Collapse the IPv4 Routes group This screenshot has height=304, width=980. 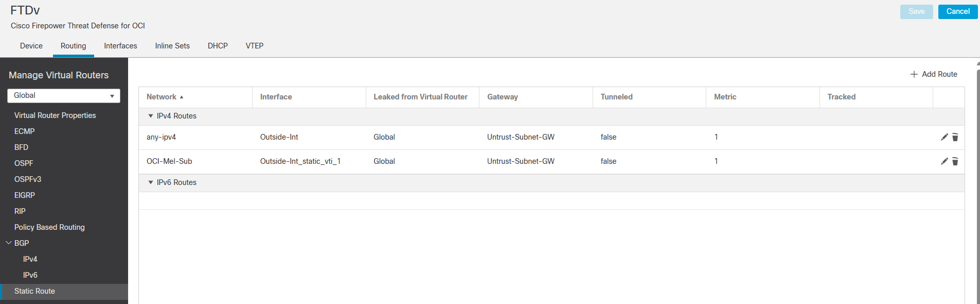pyautogui.click(x=151, y=116)
